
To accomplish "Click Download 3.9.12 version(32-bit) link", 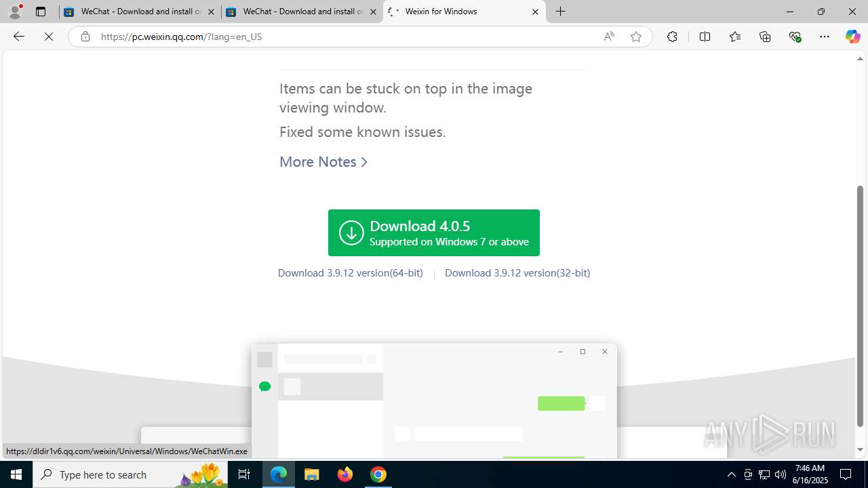I will pyautogui.click(x=517, y=273).
